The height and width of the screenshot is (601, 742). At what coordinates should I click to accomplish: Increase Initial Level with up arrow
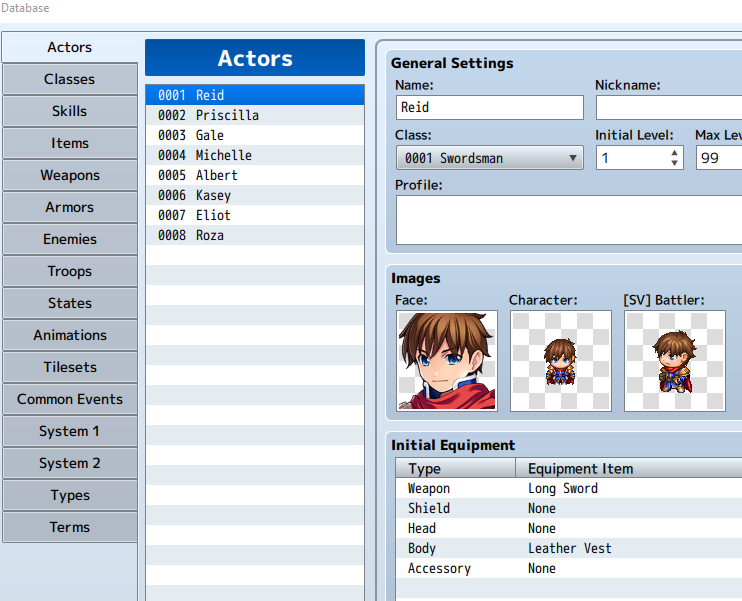674,153
